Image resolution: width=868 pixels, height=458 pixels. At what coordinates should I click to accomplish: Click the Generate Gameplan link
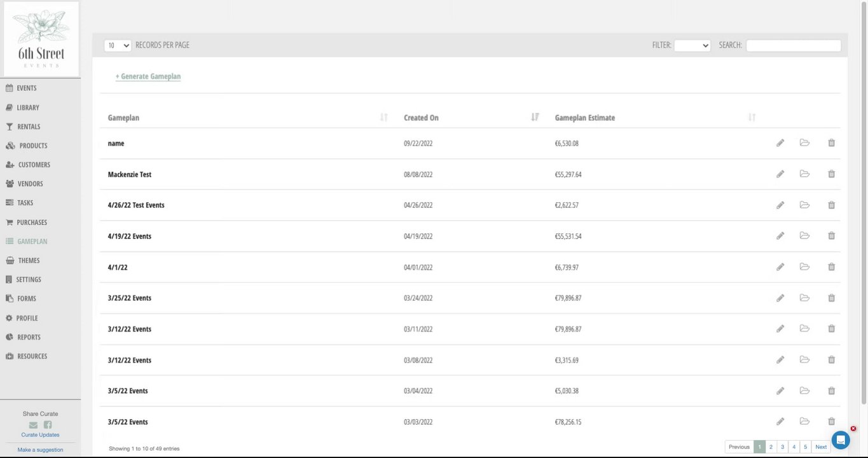tap(148, 76)
